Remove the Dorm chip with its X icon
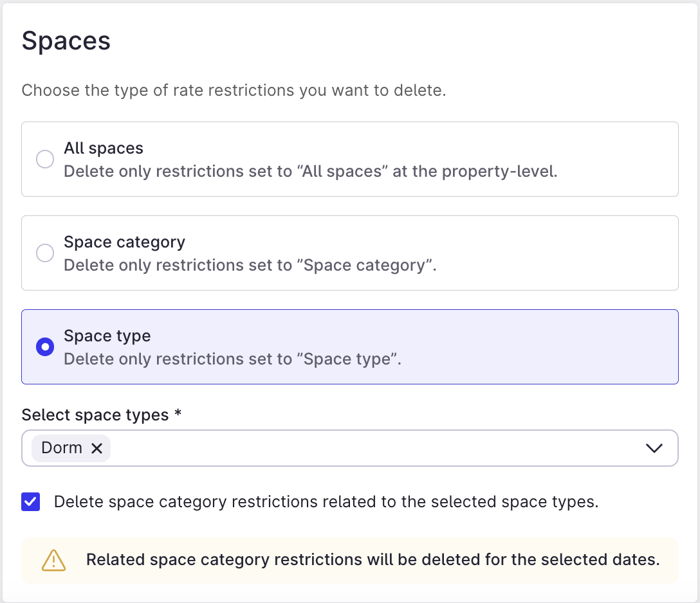This screenshot has width=700, height=603. click(x=97, y=448)
